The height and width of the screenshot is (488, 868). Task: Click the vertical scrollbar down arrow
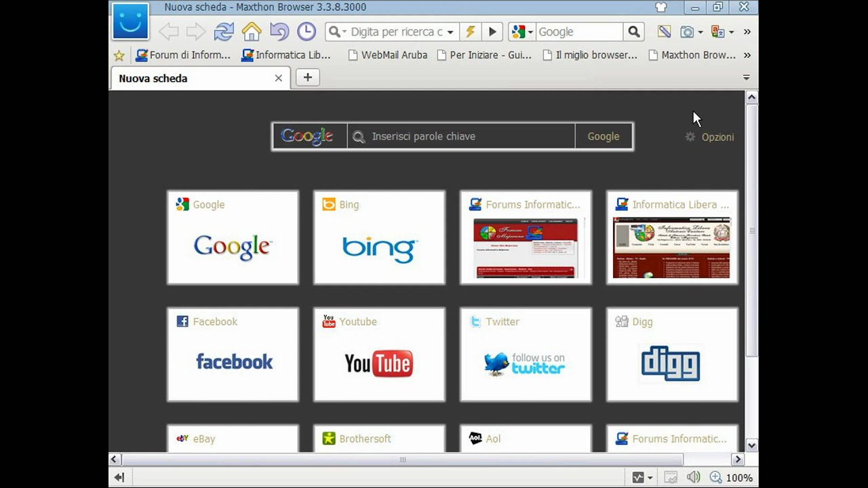click(x=751, y=445)
